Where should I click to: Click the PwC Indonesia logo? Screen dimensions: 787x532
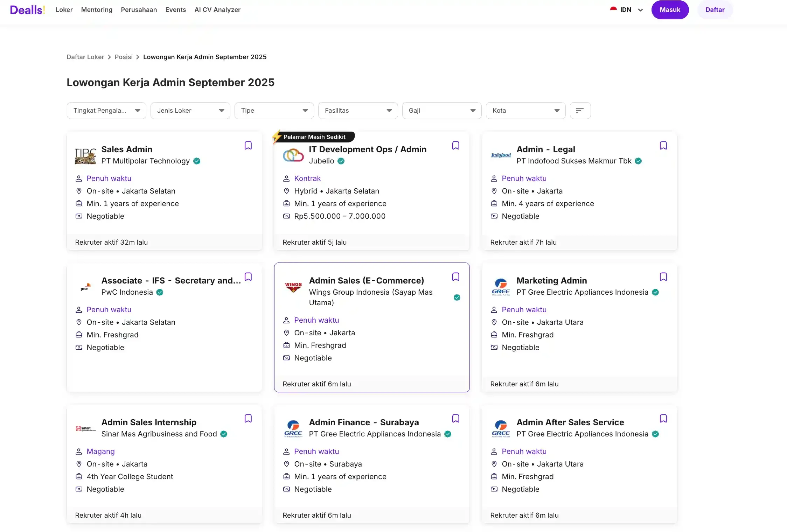(85, 287)
